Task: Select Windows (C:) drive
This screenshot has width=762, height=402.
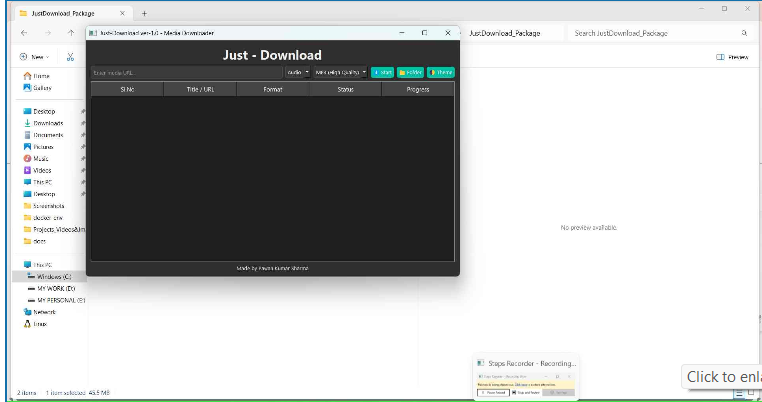Action: 54,276
